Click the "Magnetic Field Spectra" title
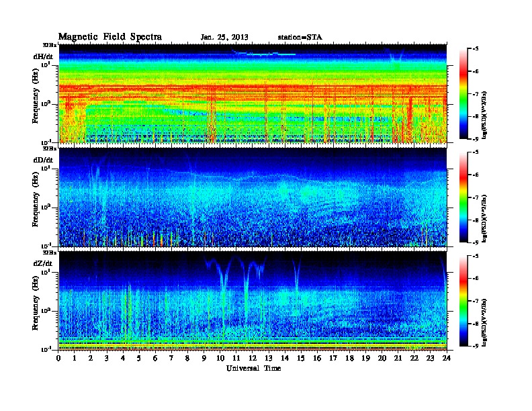Image resolution: width=532 pixels, height=411 pixels. pos(110,37)
